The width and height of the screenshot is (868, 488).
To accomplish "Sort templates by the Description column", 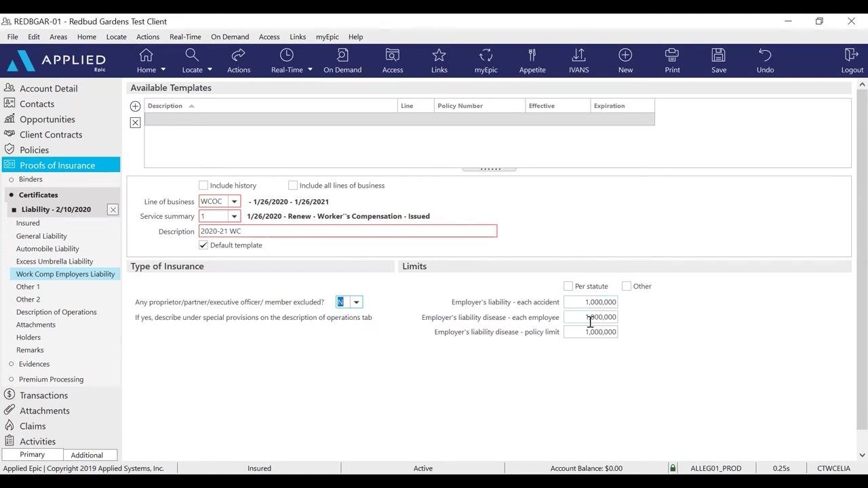I will [x=271, y=106].
